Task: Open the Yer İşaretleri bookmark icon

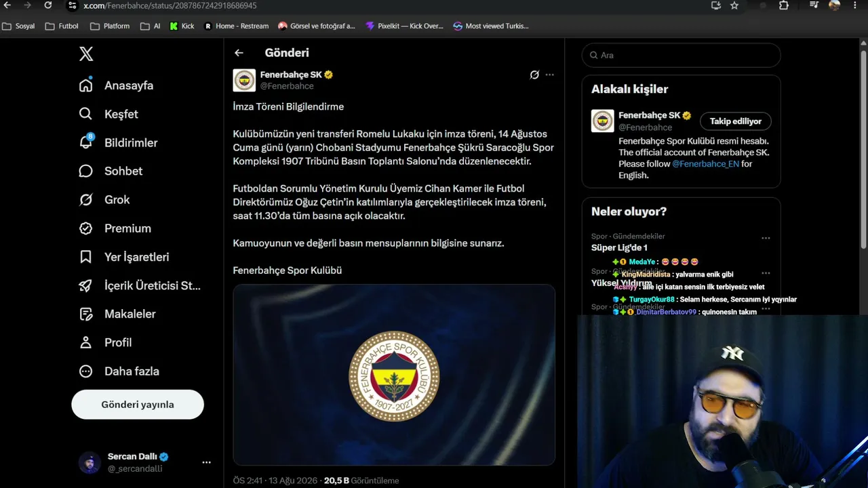Action: tap(85, 257)
